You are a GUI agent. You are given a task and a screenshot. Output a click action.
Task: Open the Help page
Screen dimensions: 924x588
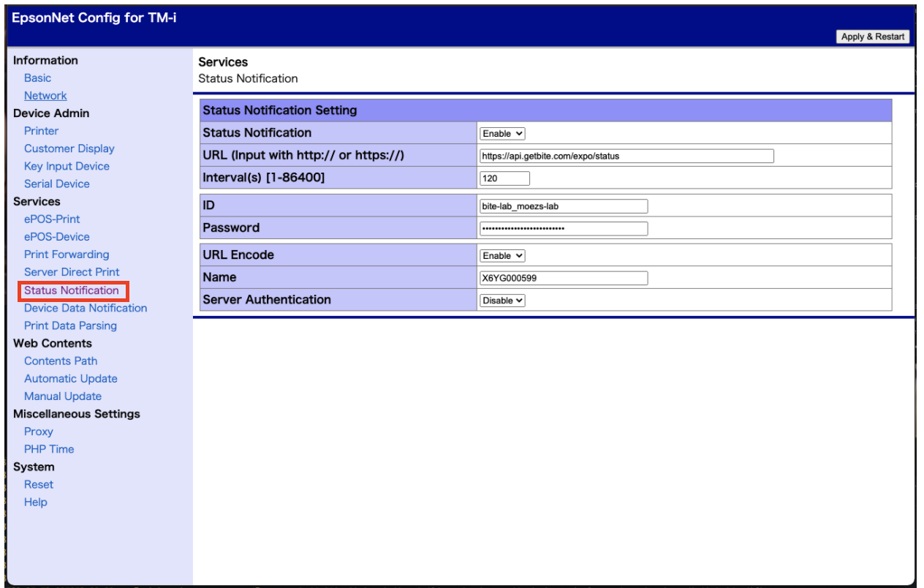36,502
